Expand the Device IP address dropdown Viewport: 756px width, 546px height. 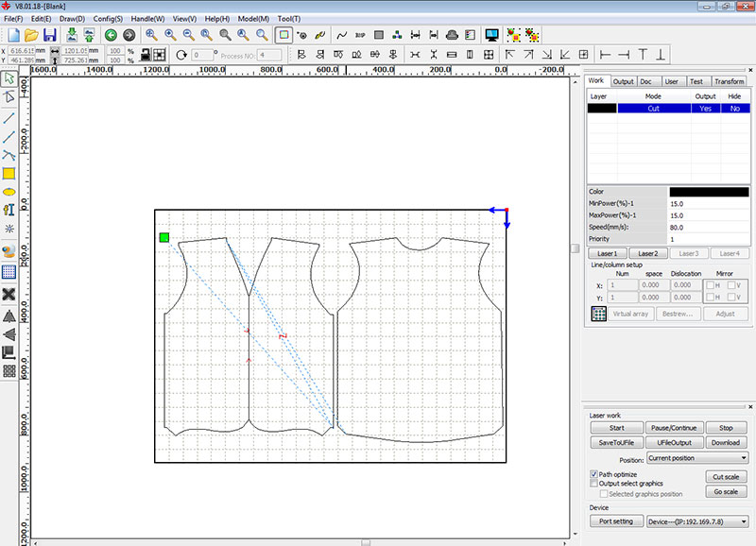click(x=697, y=521)
